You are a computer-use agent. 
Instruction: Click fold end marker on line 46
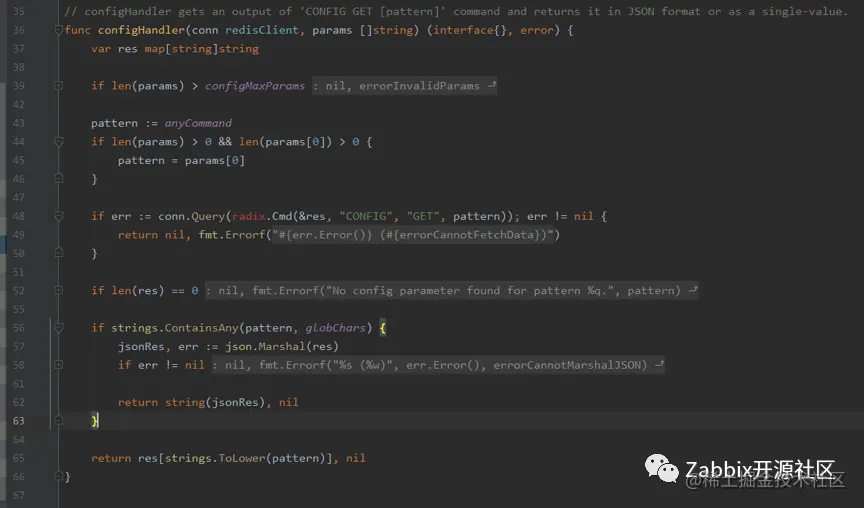pyautogui.click(x=58, y=179)
